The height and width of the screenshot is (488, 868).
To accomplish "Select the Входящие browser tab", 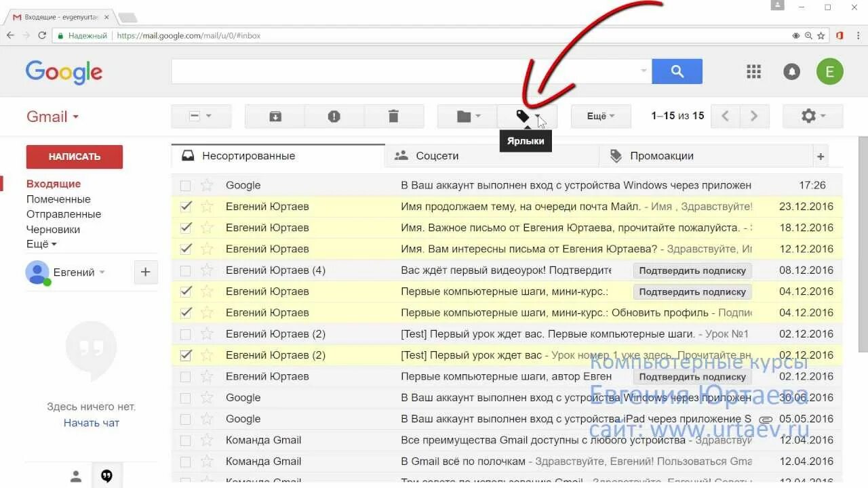I will click(x=61, y=17).
